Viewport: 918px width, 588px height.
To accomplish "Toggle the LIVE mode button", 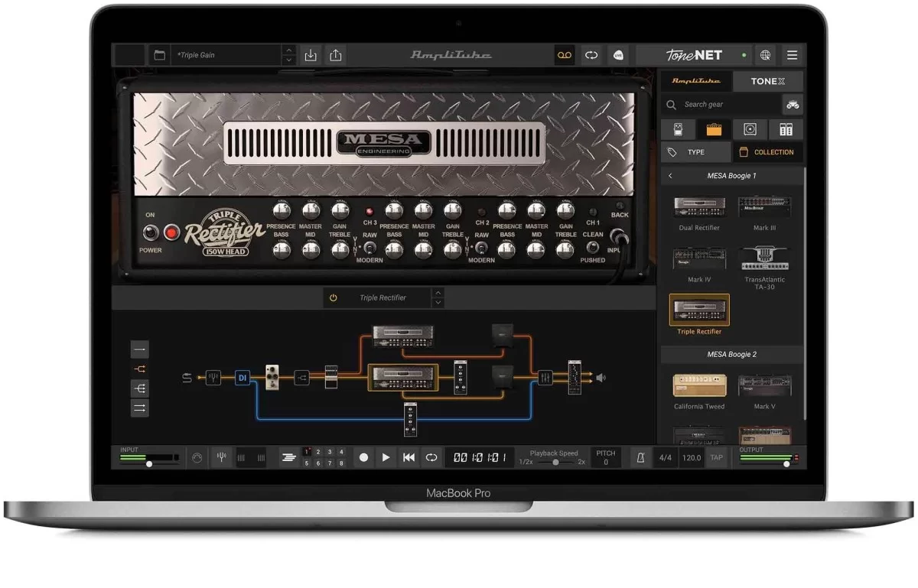I will pos(620,55).
